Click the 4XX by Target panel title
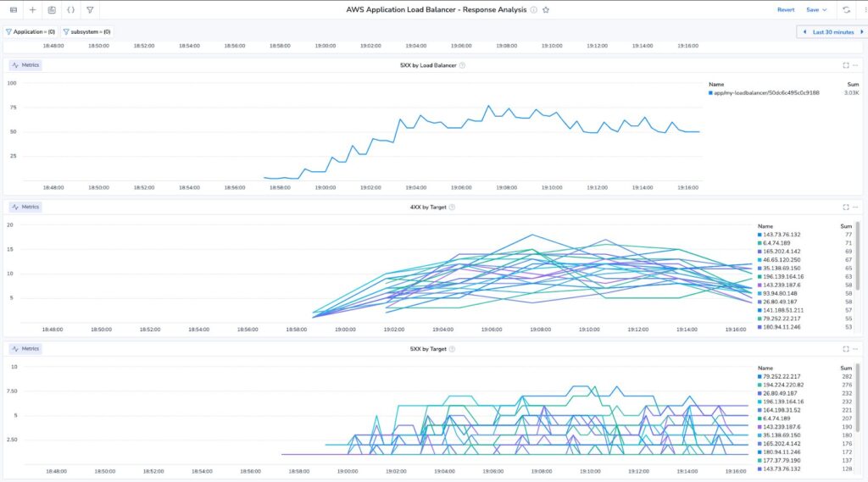This screenshot has height=482, width=868. [x=428, y=207]
